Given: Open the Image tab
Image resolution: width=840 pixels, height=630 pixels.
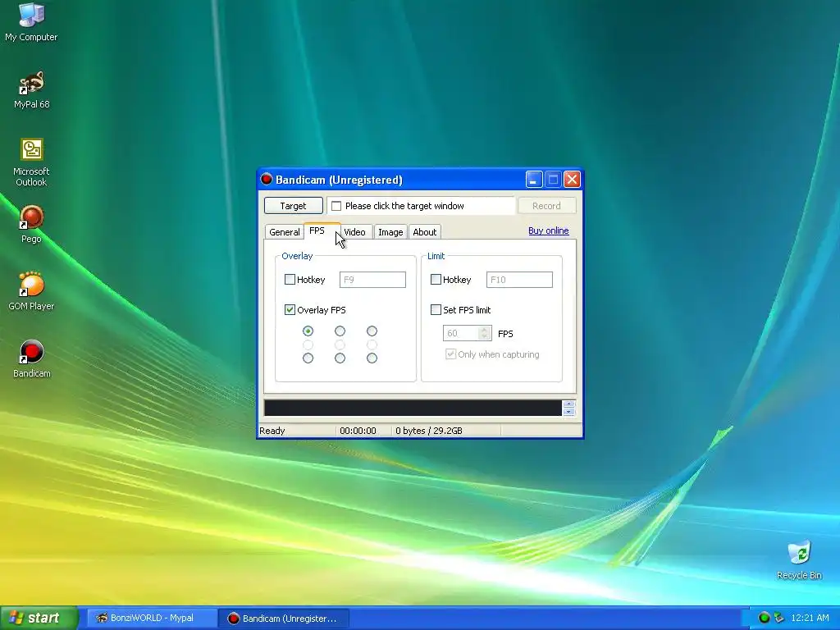Looking at the screenshot, I should point(390,232).
